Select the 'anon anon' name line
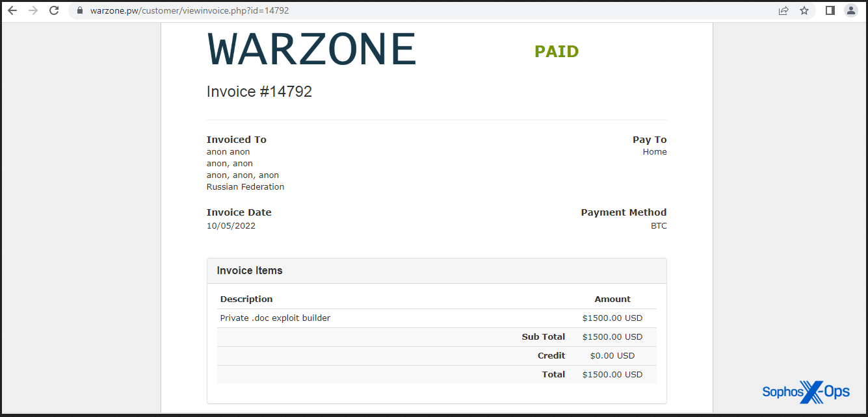Image resolution: width=868 pixels, height=417 pixels. tap(228, 152)
